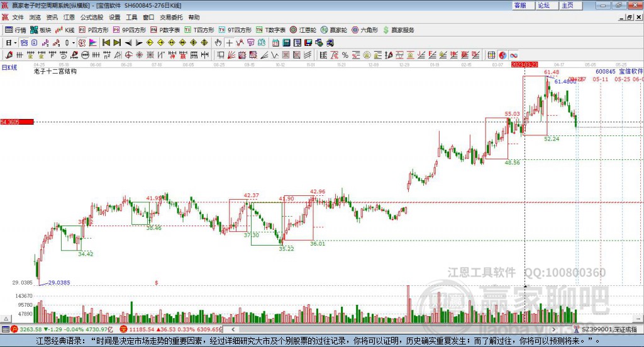The image size is (644, 347).
Task: Click the 沪 Shanghai index status icon
Action: pos(14,329)
